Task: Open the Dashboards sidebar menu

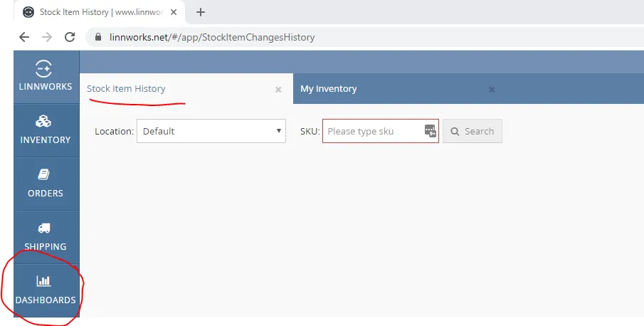Action: coord(46,290)
